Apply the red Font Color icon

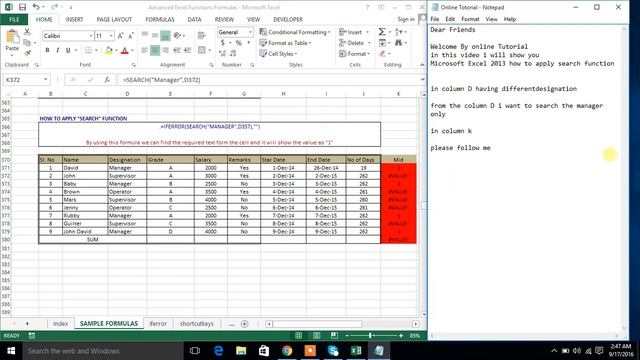(124, 50)
